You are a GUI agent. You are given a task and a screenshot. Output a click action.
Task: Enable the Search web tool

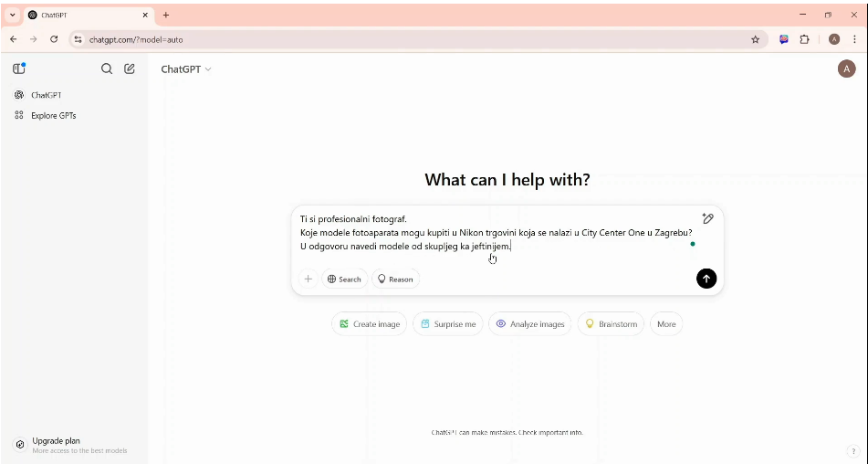point(344,279)
